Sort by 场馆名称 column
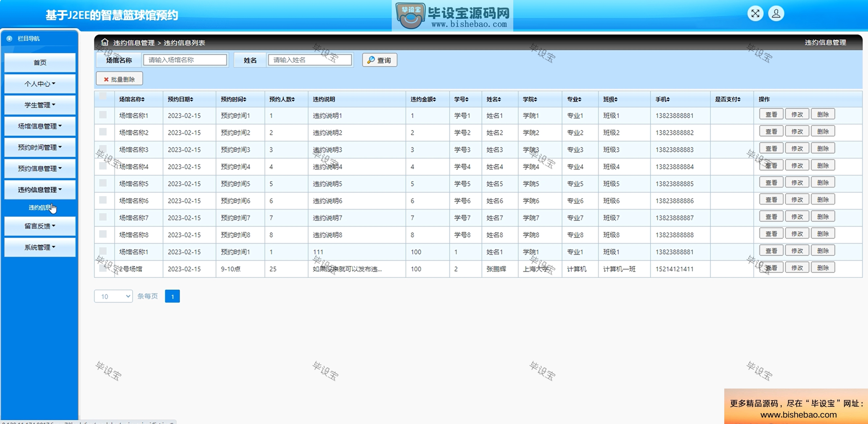 132,99
